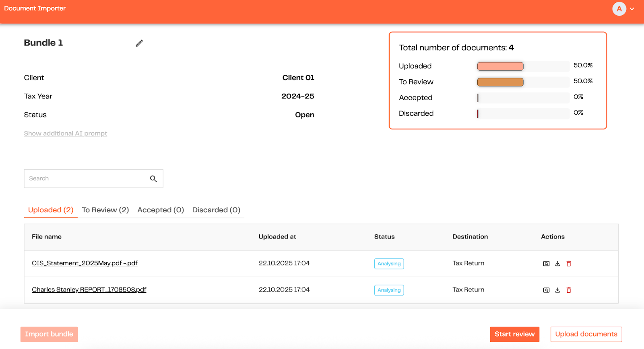
Task: Click the Total number of documents text
Action: 456,48
